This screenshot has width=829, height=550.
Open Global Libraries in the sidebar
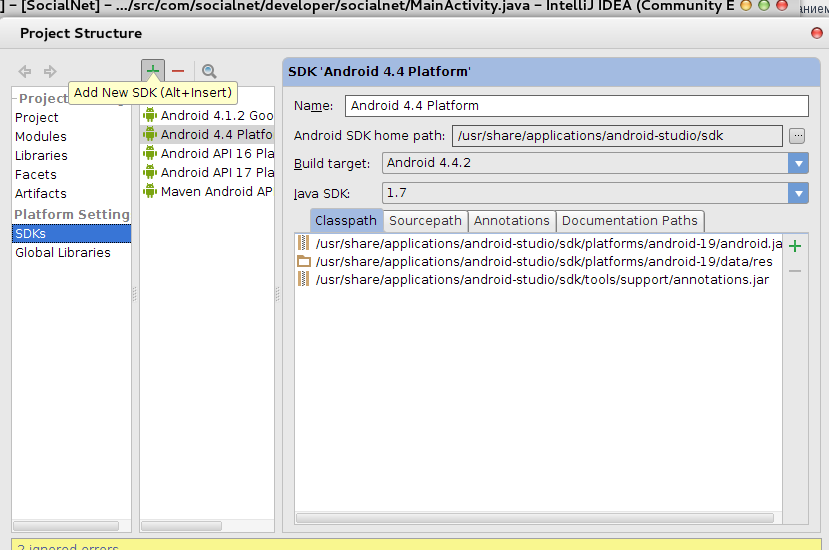pos(62,253)
